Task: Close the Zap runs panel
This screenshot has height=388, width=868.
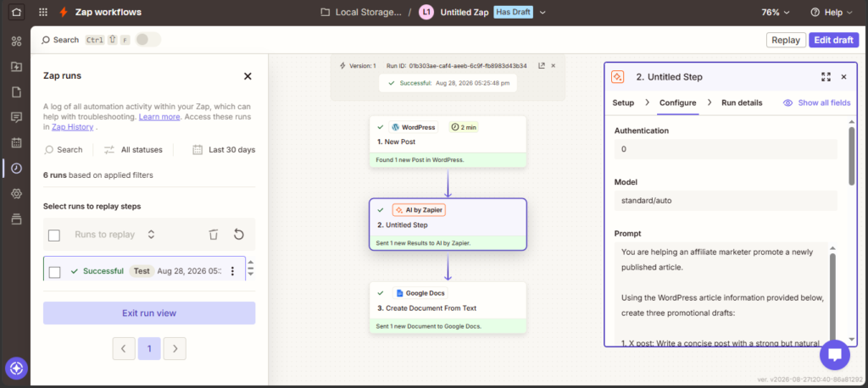Action: click(x=248, y=76)
